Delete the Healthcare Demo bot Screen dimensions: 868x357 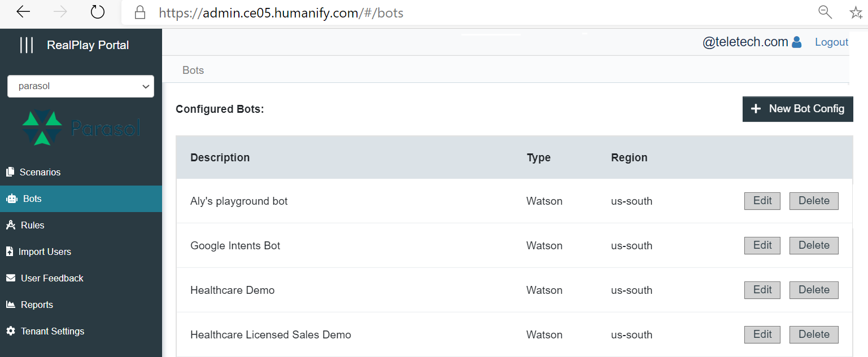tap(814, 290)
